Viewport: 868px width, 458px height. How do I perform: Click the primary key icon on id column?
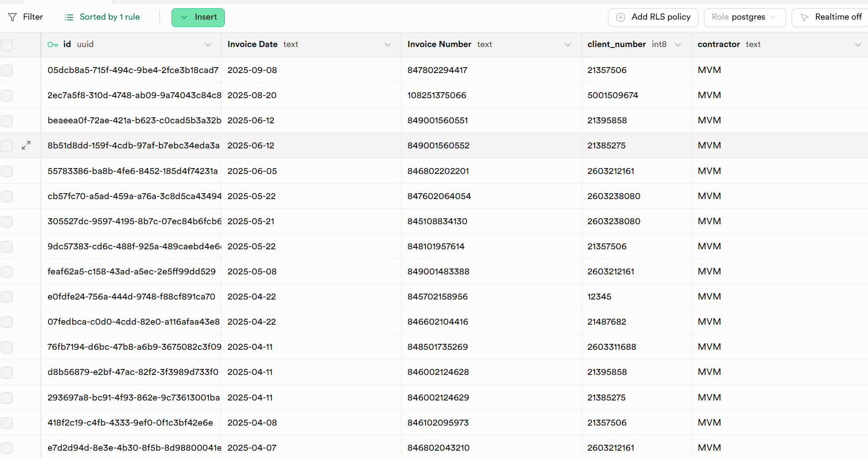(53, 45)
